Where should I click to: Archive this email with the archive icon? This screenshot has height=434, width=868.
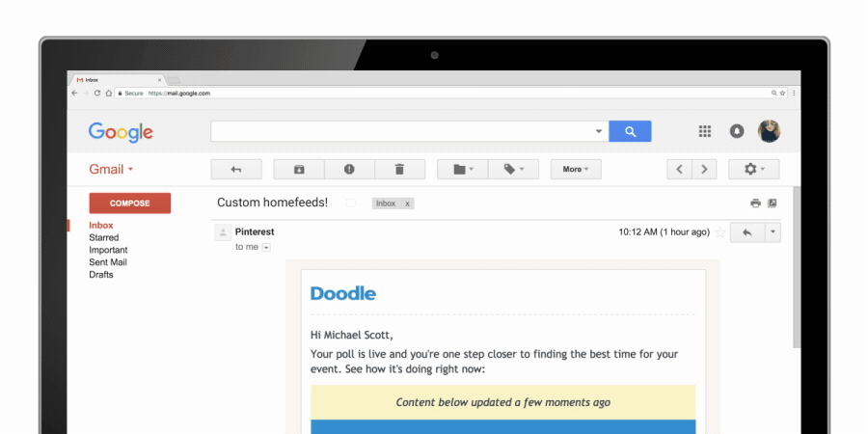click(299, 170)
